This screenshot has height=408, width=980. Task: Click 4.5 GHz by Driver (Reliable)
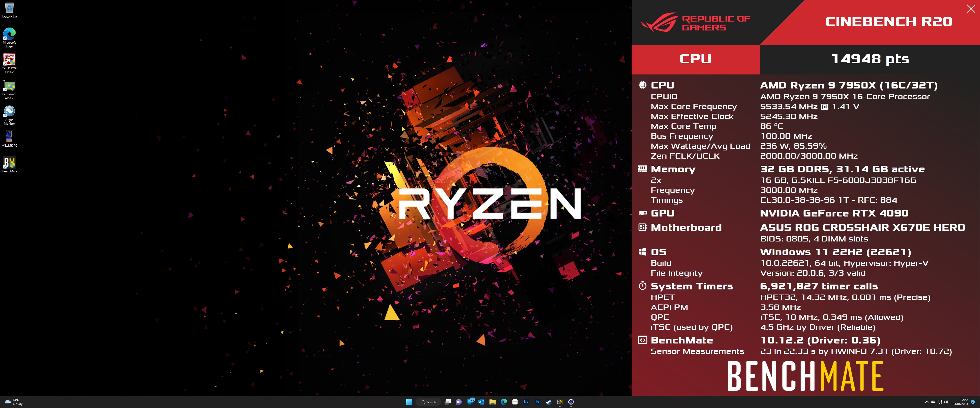817,327
